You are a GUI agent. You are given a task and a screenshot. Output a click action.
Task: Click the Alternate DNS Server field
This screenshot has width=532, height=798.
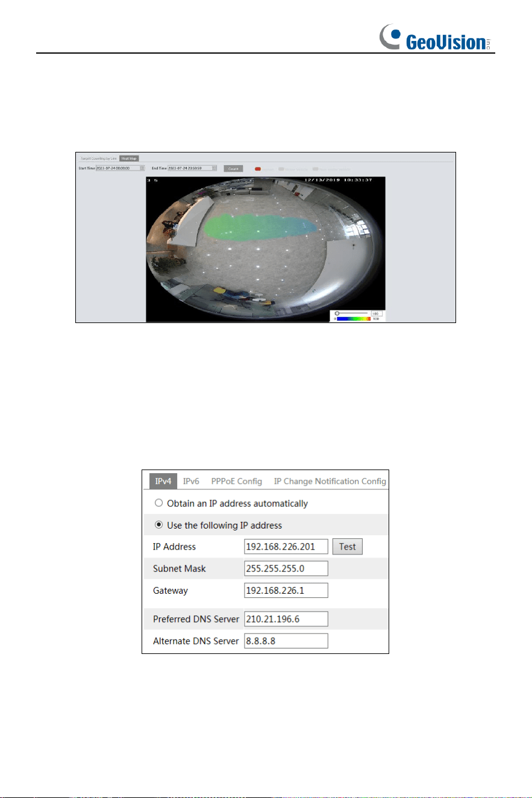point(286,641)
